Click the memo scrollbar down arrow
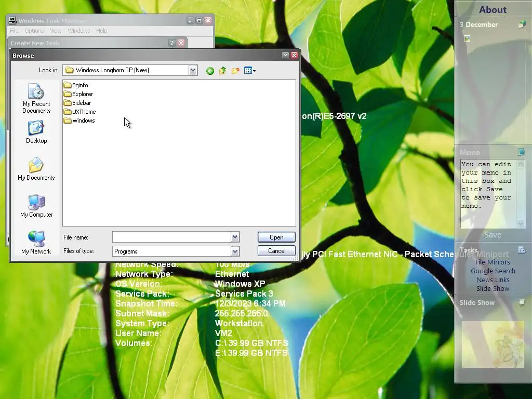 (521, 223)
